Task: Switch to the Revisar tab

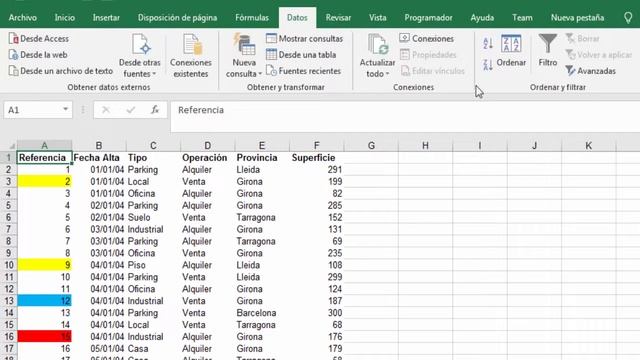Action: click(x=338, y=18)
